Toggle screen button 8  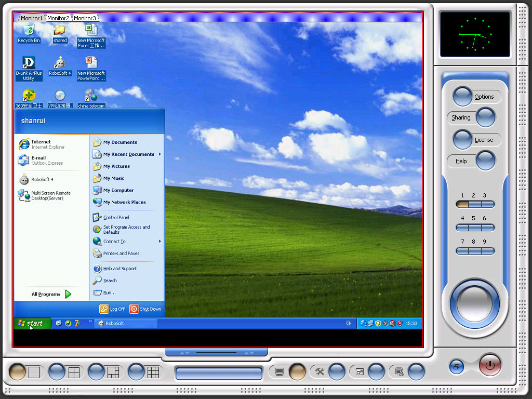pyautogui.click(x=475, y=251)
